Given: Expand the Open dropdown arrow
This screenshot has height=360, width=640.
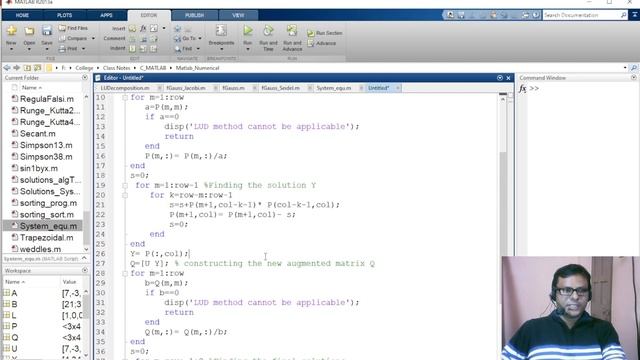Looking at the screenshot, I should pyautogui.click(x=29, y=49).
